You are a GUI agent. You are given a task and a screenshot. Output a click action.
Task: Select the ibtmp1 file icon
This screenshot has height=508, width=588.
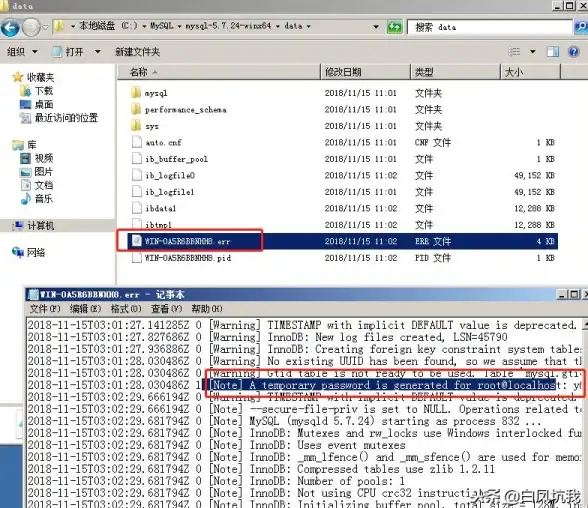(136, 225)
